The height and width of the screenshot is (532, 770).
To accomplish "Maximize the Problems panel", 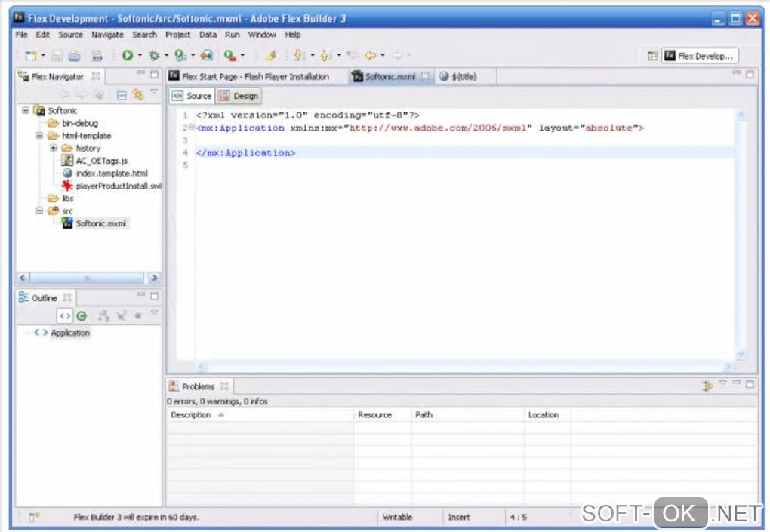I will pos(750,384).
